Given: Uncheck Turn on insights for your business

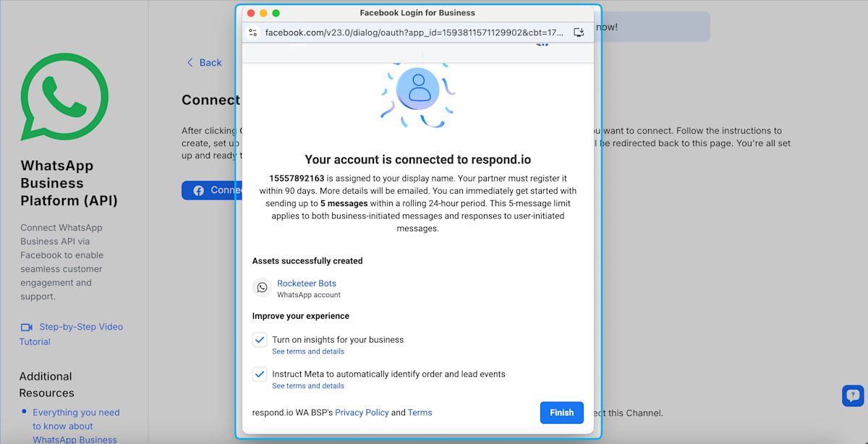Looking at the screenshot, I should point(260,340).
